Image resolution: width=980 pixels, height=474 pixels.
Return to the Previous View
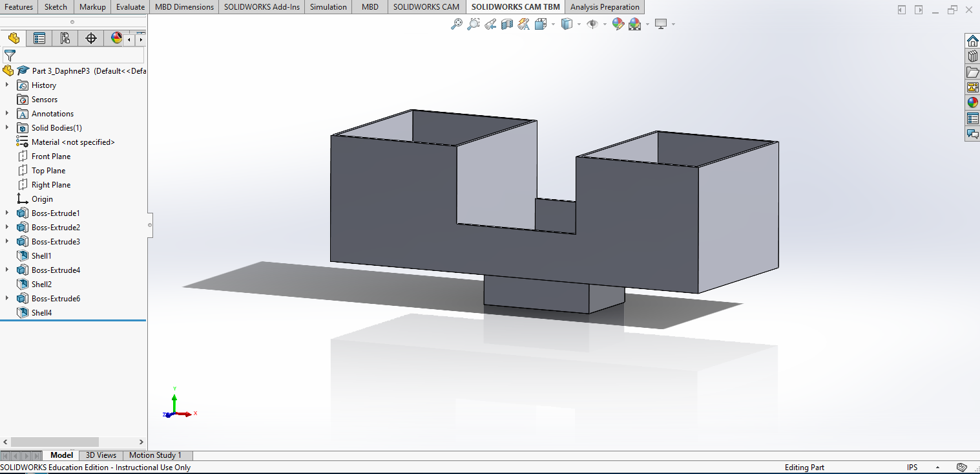(490, 24)
